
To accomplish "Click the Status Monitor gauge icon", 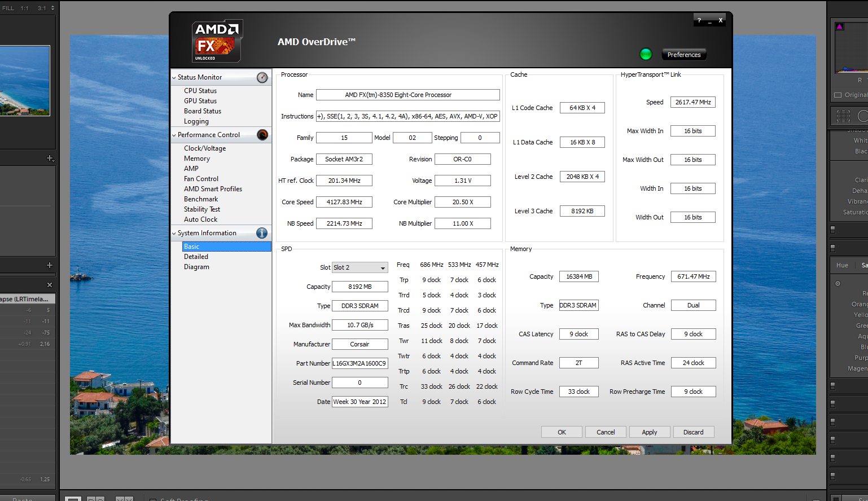I will point(262,77).
